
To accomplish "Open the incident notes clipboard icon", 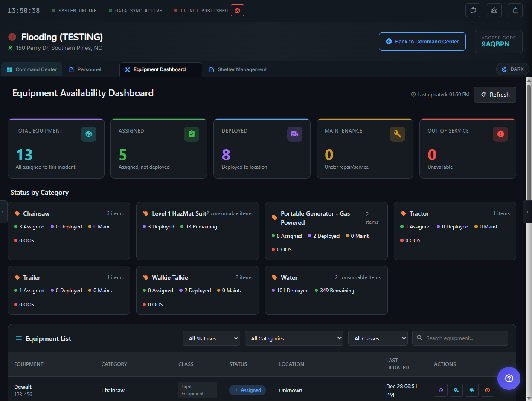I will tap(473, 10).
